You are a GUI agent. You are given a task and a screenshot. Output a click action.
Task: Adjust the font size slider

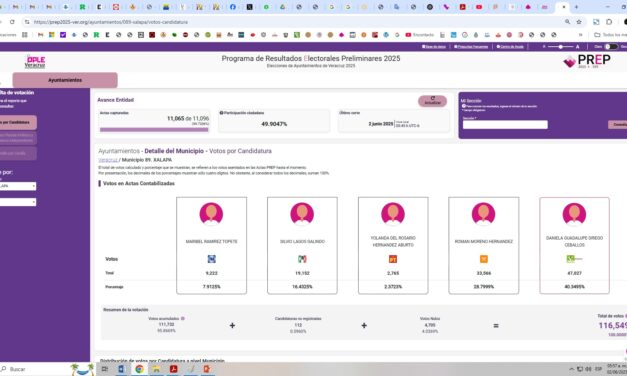pyautogui.click(x=561, y=47)
